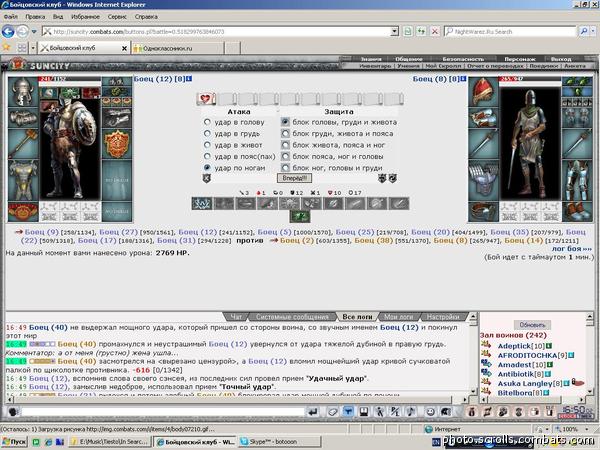This screenshot has height=450, width=600.
Task: Switch to the Мои логи tab
Action: click(x=398, y=317)
